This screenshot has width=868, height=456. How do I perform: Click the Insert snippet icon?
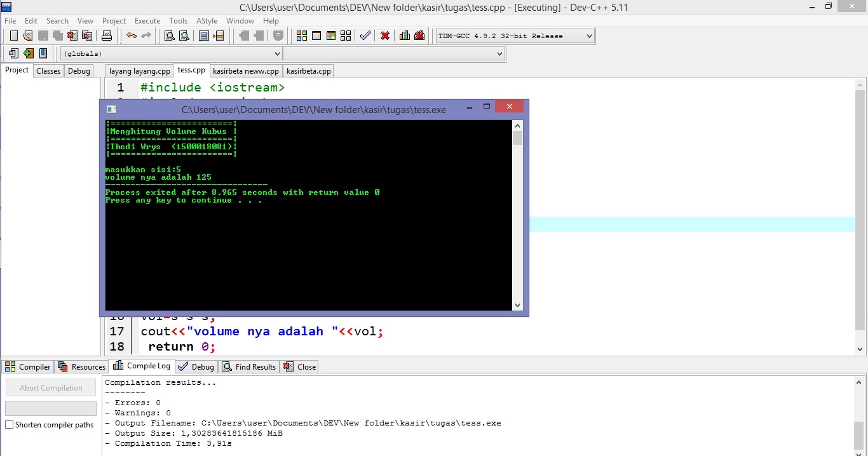pyautogui.click(x=13, y=53)
